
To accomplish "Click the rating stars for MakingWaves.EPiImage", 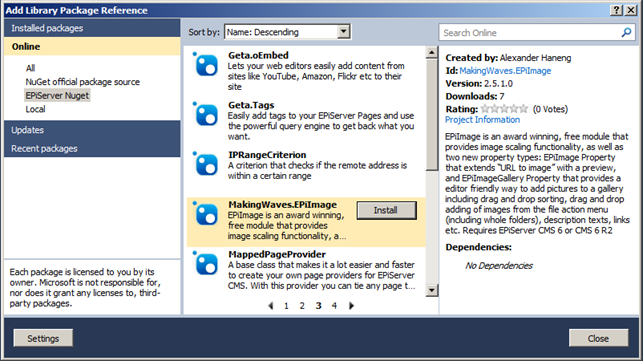I will click(x=504, y=109).
